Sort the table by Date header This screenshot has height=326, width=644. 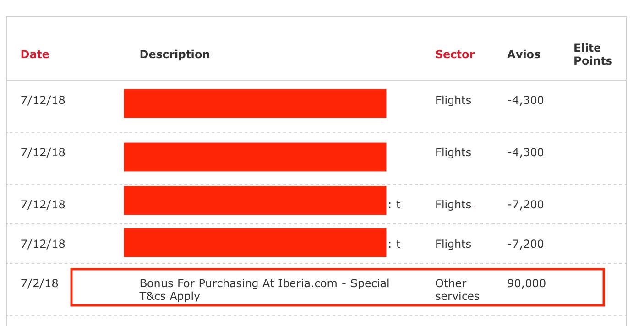pyautogui.click(x=35, y=54)
